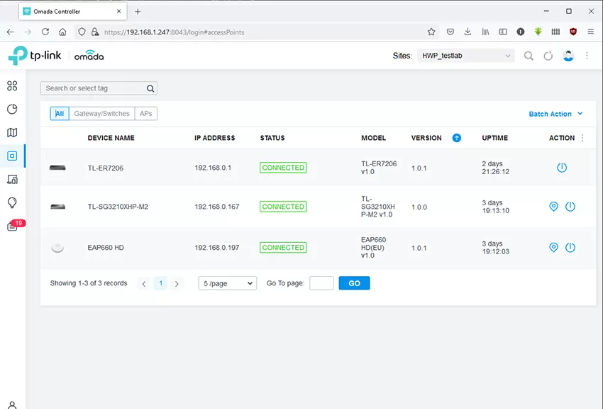Open the Insight lightbulb sidebar icon
The width and height of the screenshot is (604, 409).
12,203
